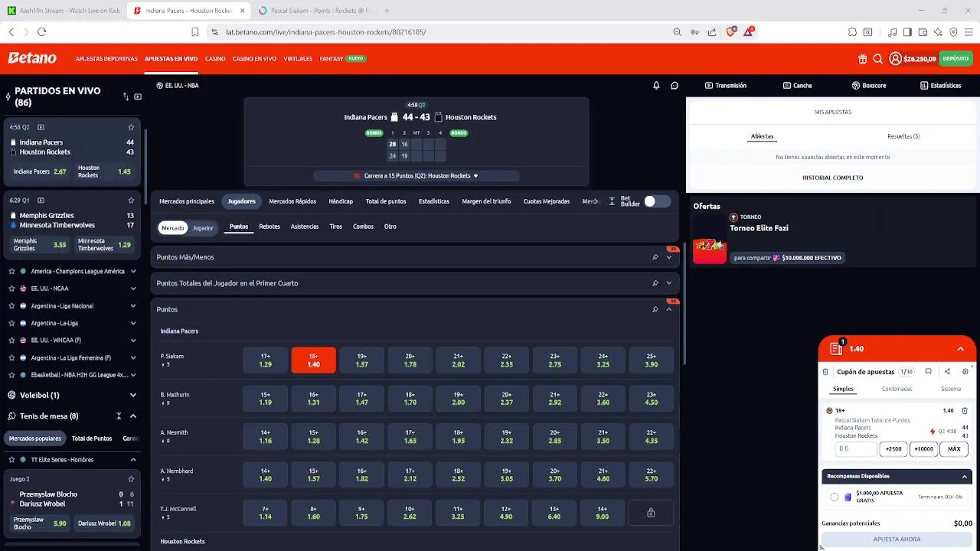Open Brave Shields icon in address bar
This screenshot has height=551, width=980.
[x=731, y=32]
